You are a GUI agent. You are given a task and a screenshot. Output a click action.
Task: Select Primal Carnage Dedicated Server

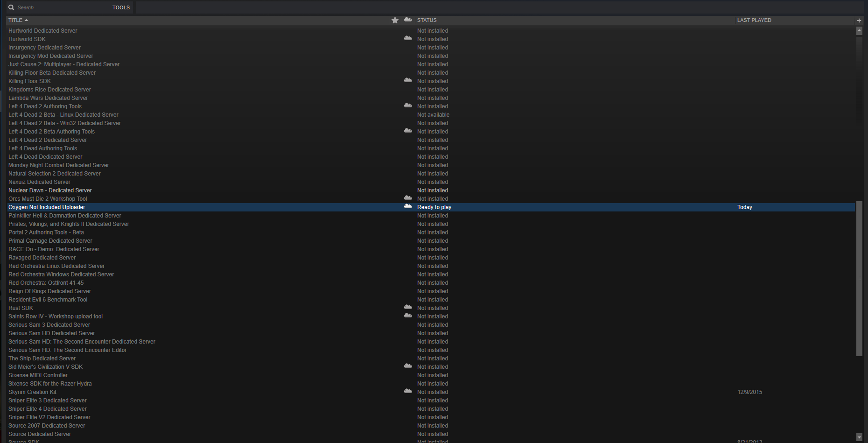(50, 241)
